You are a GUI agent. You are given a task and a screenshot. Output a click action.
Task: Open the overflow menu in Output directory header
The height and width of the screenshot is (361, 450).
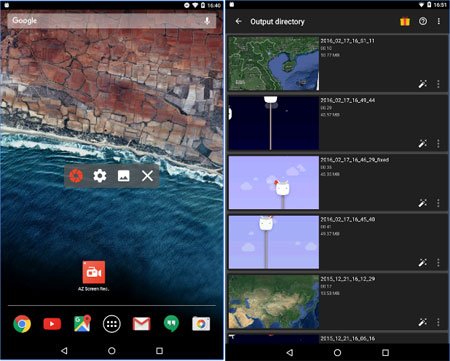439,21
